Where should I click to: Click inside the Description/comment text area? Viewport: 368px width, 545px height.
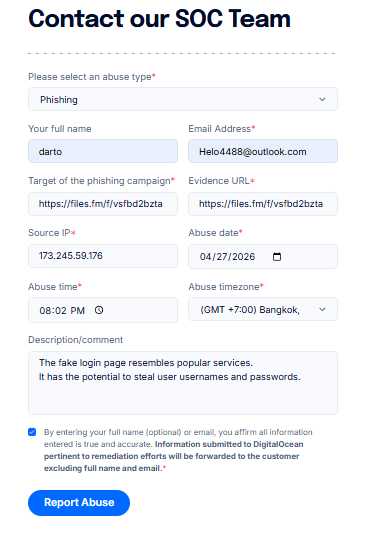[x=183, y=383]
